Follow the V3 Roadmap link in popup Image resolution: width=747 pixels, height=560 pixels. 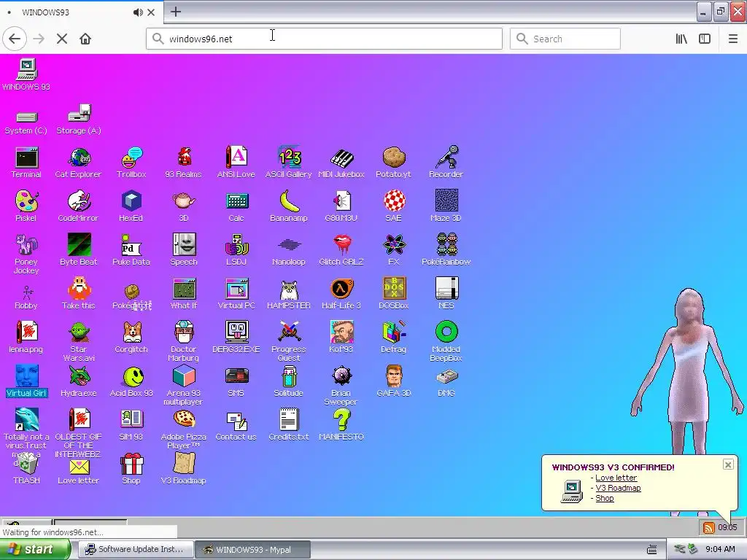[618, 488]
